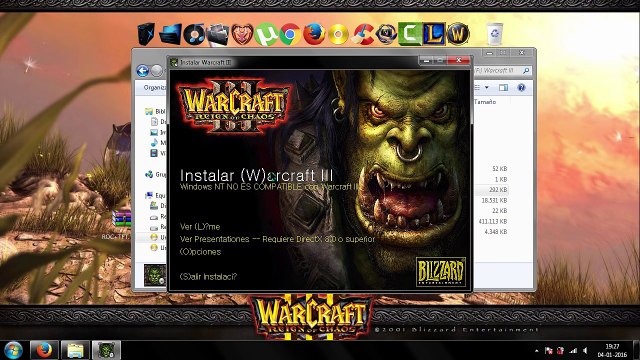This screenshot has height=360, width=640.
Task: Open the music library tree item
Action: tap(158, 142)
